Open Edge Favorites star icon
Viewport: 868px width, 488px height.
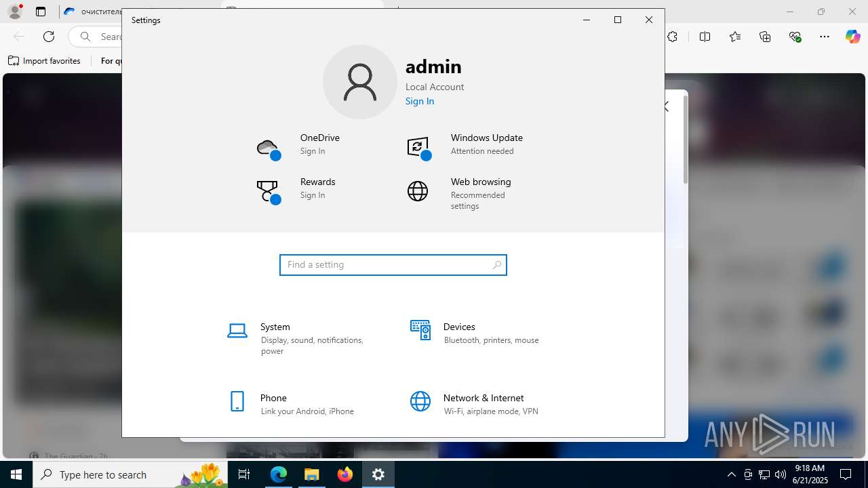click(x=735, y=37)
